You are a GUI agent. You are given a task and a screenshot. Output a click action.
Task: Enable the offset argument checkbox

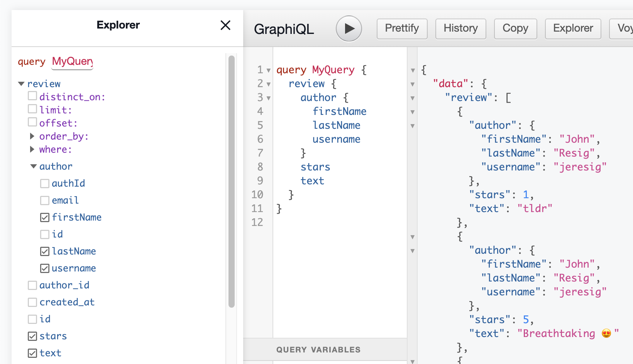tap(32, 122)
